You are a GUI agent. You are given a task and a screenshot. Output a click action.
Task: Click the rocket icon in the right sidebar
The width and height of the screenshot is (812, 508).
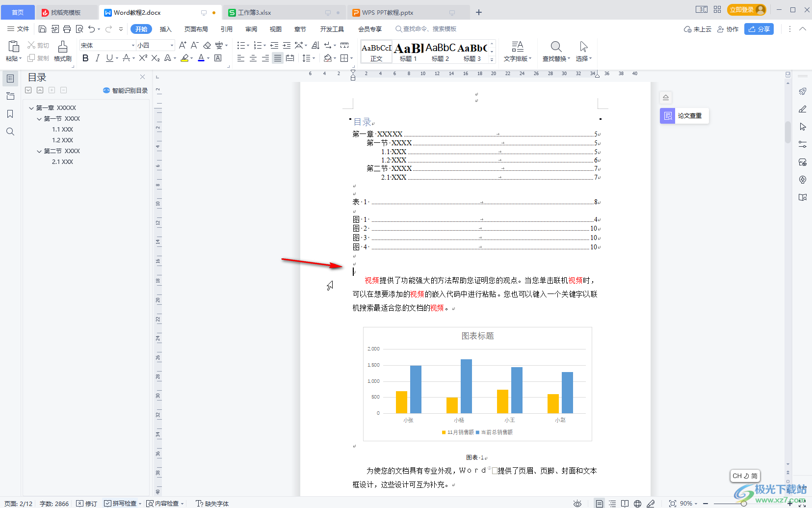[803, 91]
